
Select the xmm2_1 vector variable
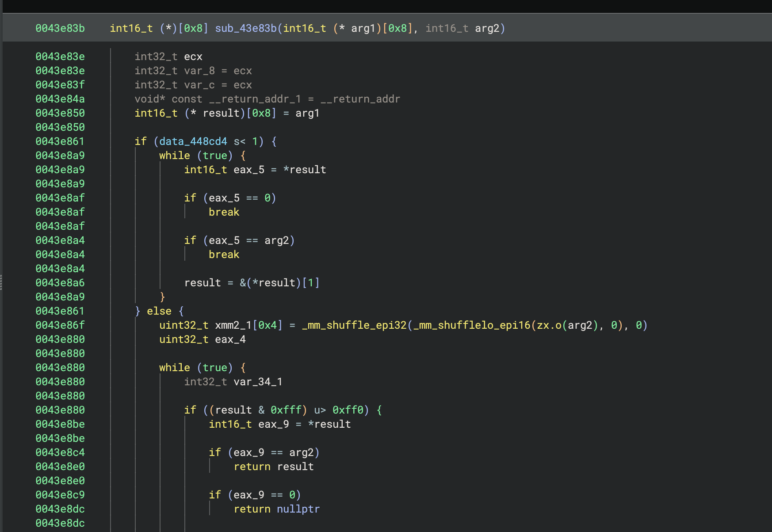[233, 325]
